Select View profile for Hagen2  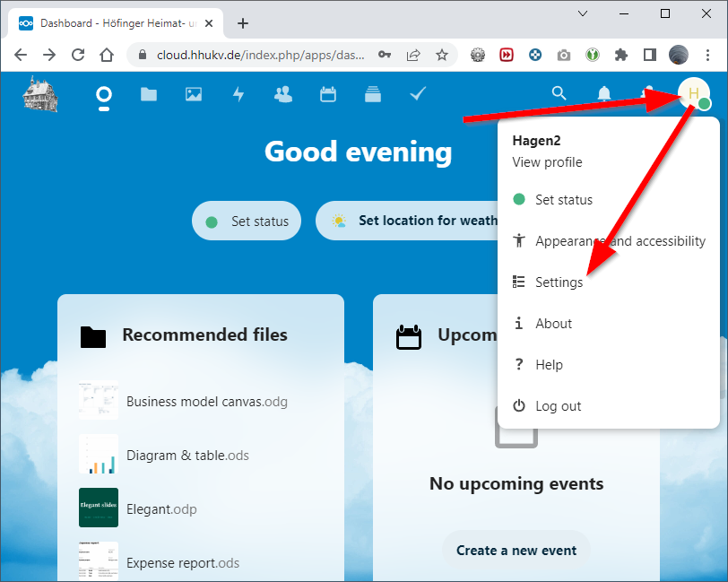pos(547,162)
